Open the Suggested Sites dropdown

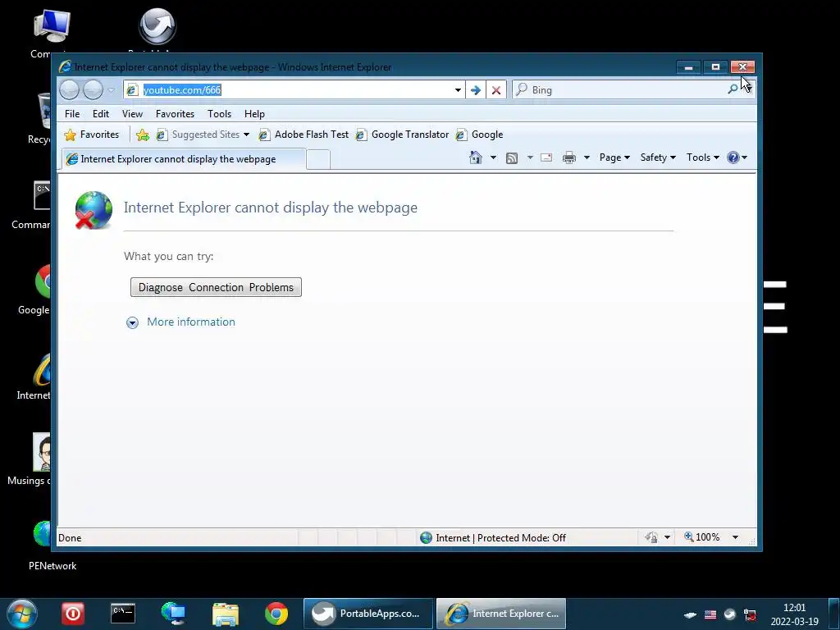tap(203, 135)
